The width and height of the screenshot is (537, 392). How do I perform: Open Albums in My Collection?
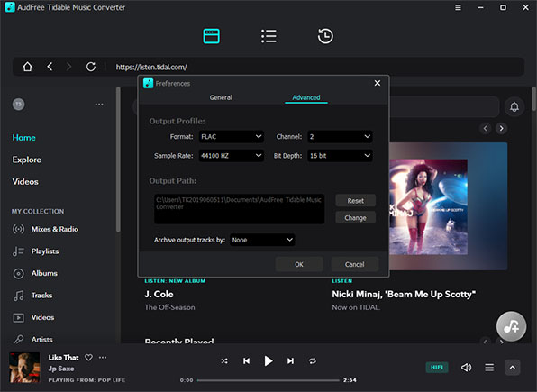pos(35,273)
